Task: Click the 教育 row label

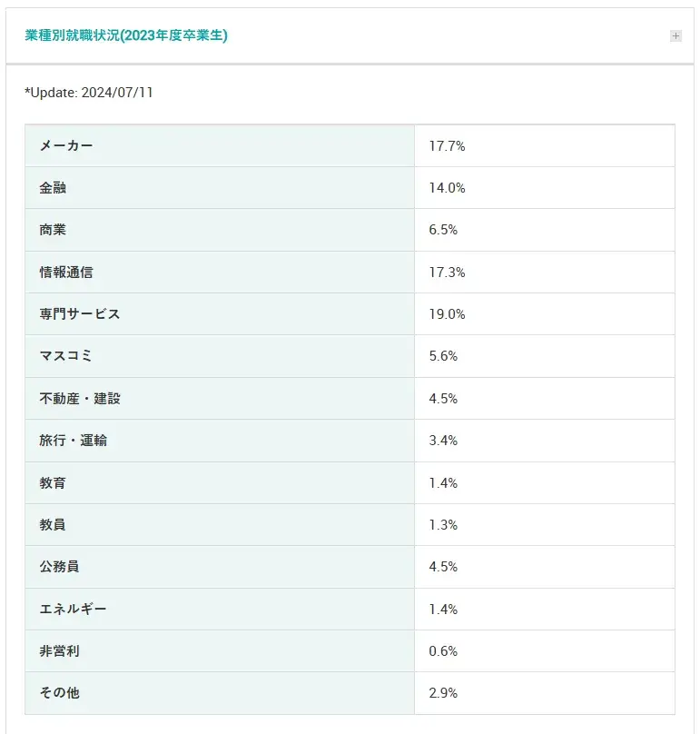Action: (x=51, y=482)
